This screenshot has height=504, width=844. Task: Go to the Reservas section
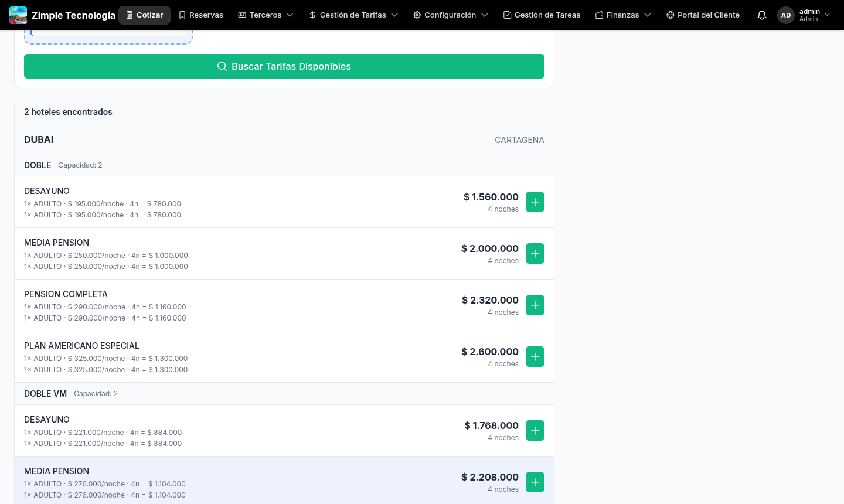200,15
